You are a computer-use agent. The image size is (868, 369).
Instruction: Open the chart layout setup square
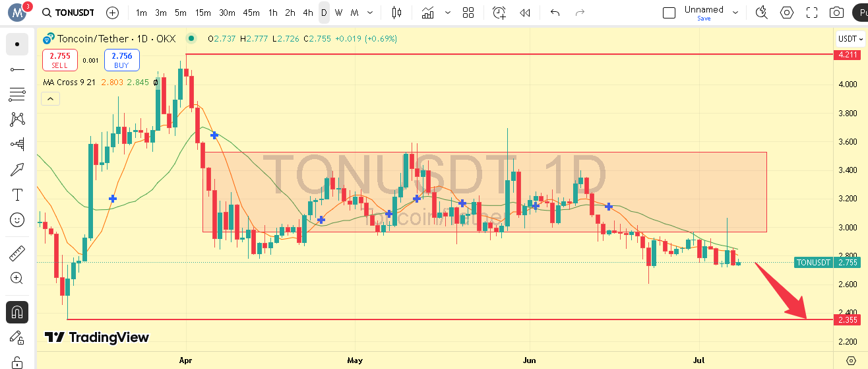(669, 13)
